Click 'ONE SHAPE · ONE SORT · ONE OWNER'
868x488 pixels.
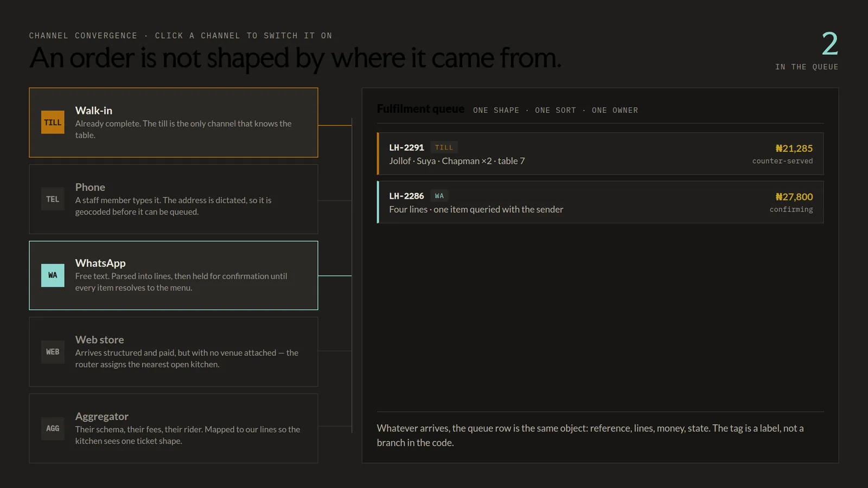pos(556,110)
